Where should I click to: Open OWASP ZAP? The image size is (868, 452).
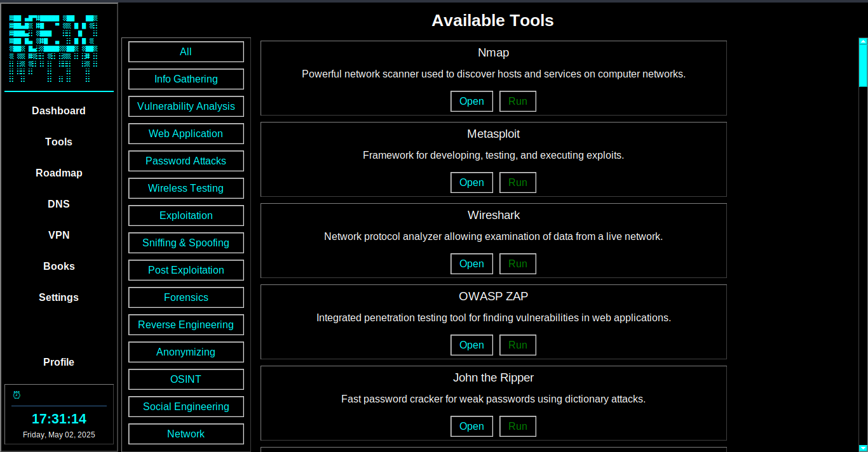[x=471, y=345]
